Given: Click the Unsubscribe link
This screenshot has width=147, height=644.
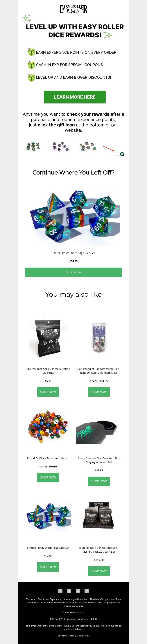Looking at the screenshot, I should (x=83, y=635).
